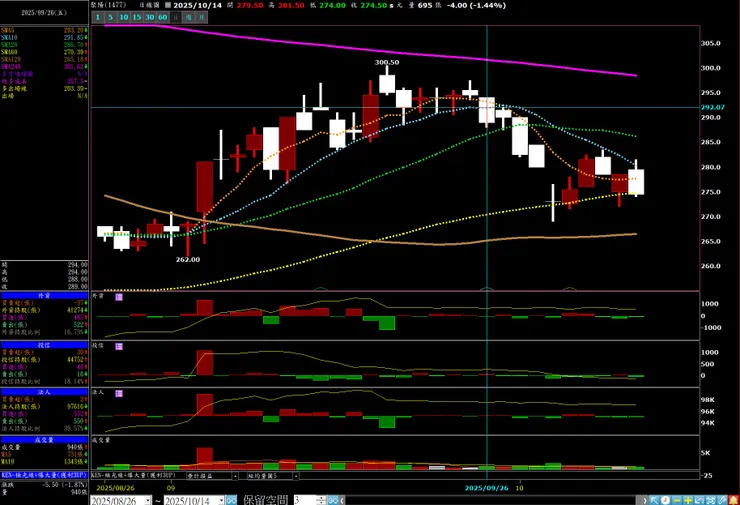Screen dimensions: 740x505
Task: Open the end date 2025/10/14 dropdown
Action: [x=221, y=500]
